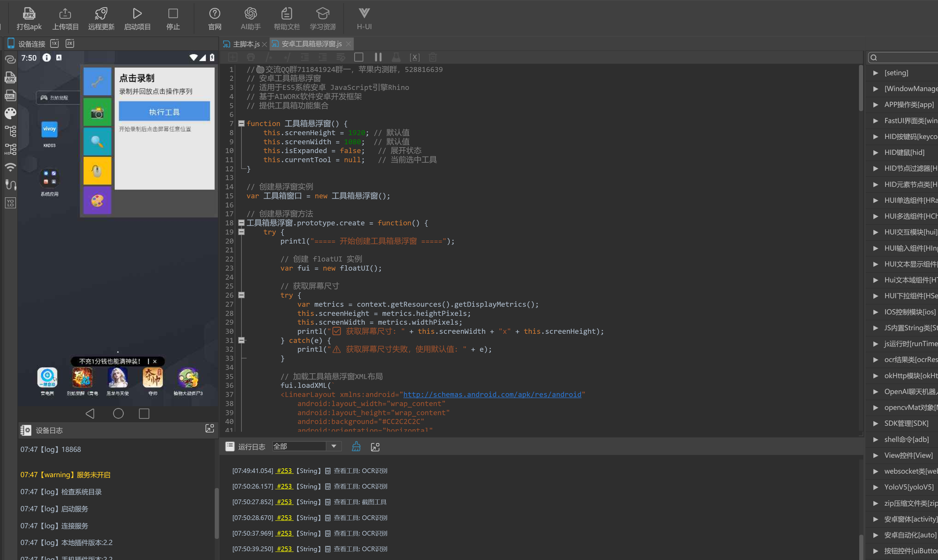Select the 安卓工具箱悬浮窗.js tab

click(x=311, y=44)
